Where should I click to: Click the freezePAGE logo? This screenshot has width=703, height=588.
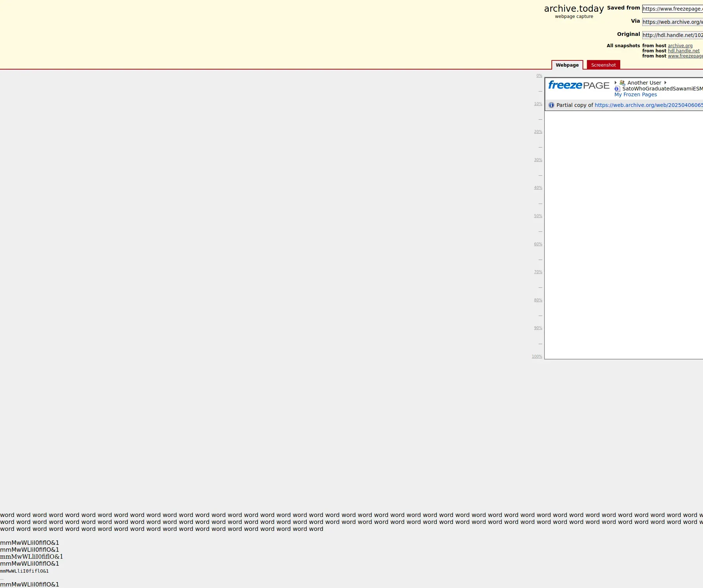click(x=579, y=85)
